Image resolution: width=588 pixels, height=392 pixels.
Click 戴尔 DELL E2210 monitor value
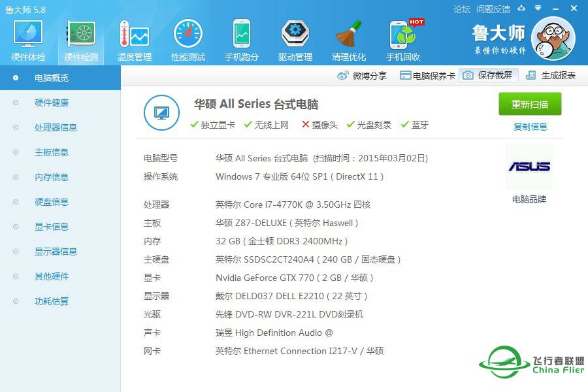[x=291, y=296]
